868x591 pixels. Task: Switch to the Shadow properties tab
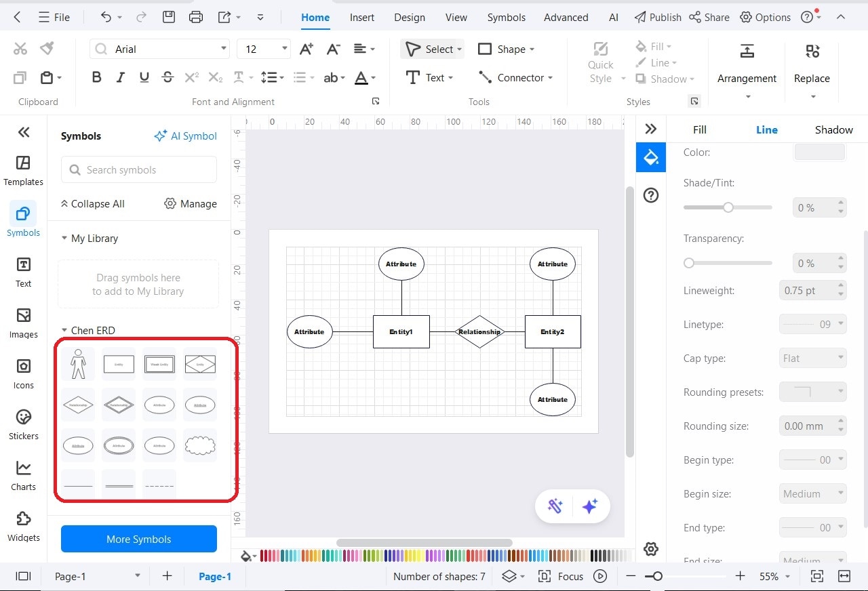tap(833, 129)
